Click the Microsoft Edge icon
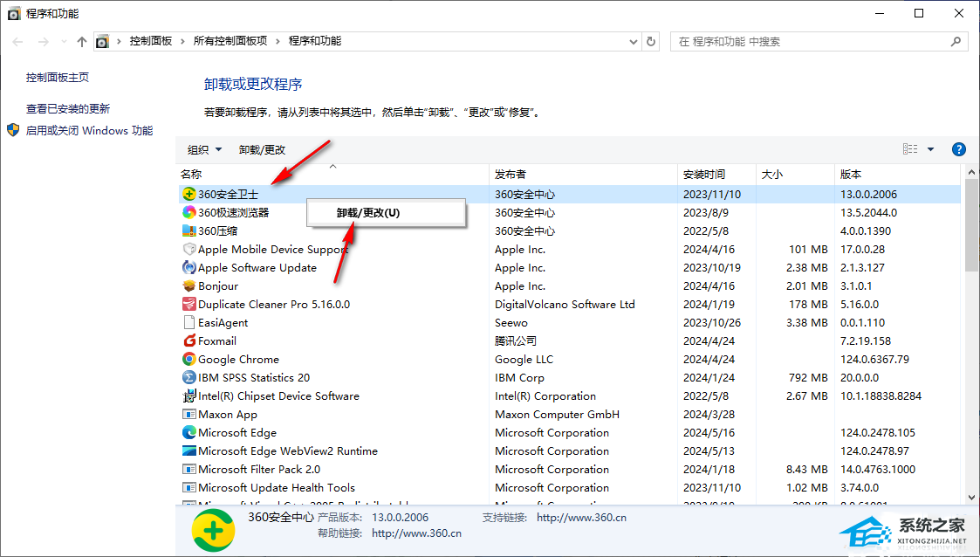This screenshot has width=980, height=557. (188, 433)
